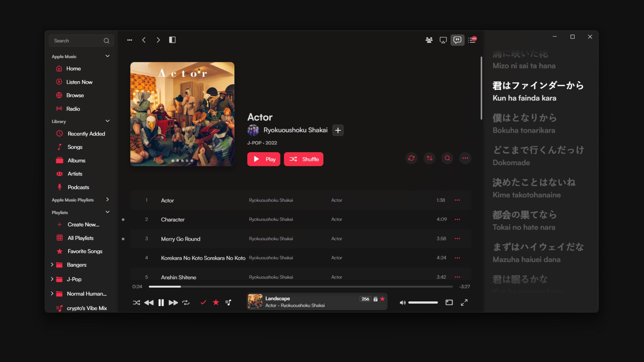
Task: Click the AirPlay casting icon
Action: [x=443, y=40]
